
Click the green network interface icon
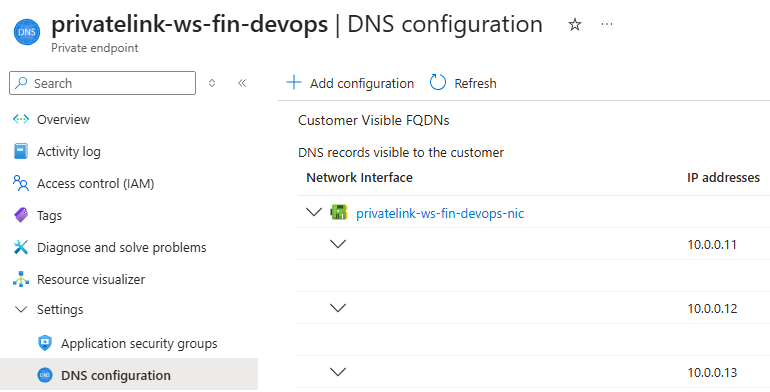point(339,212)
